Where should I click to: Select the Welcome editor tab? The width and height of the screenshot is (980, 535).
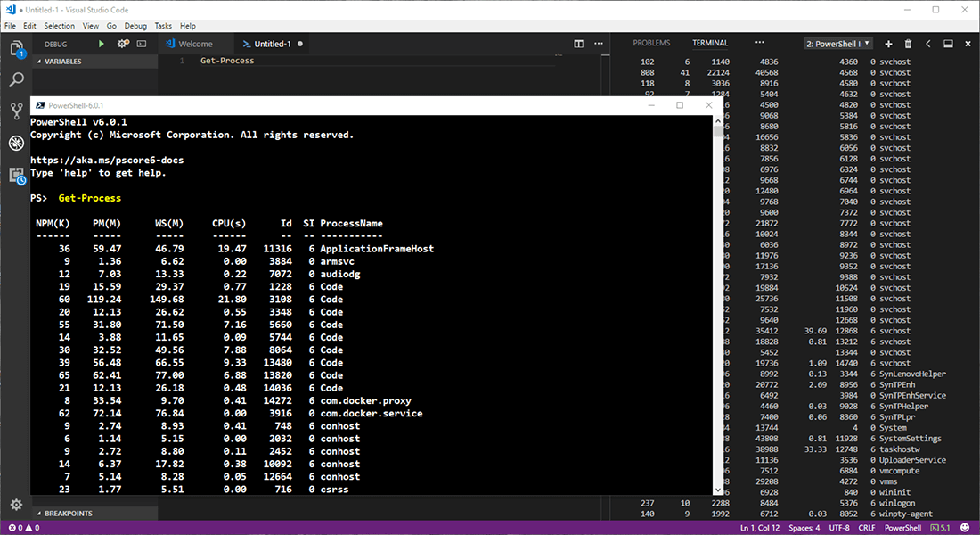click(x=195, y=44)
